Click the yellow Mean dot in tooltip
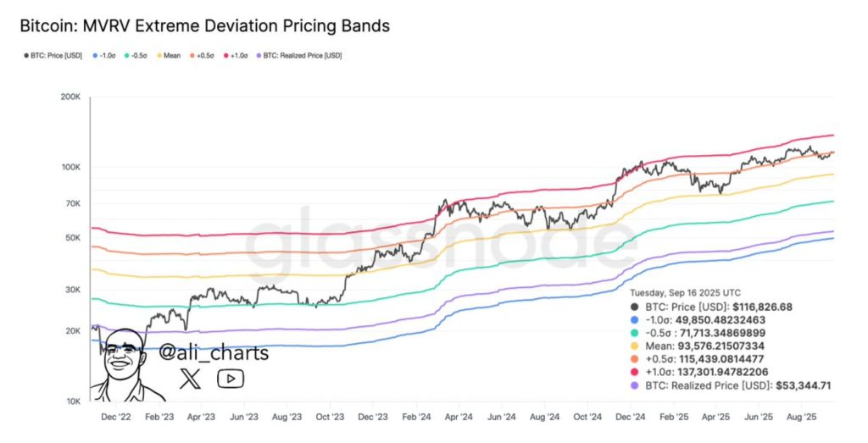The height and width of the screenshot is (443, 868). tap(635, 346)
